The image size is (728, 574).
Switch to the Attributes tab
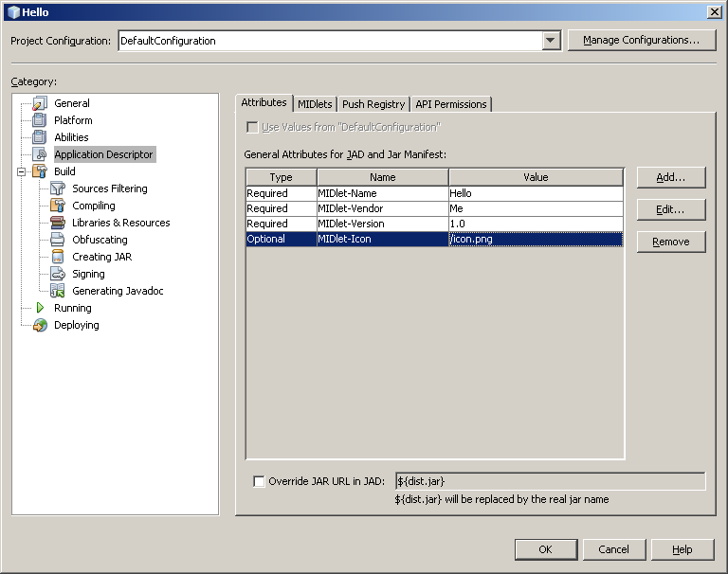pos(264,102)
